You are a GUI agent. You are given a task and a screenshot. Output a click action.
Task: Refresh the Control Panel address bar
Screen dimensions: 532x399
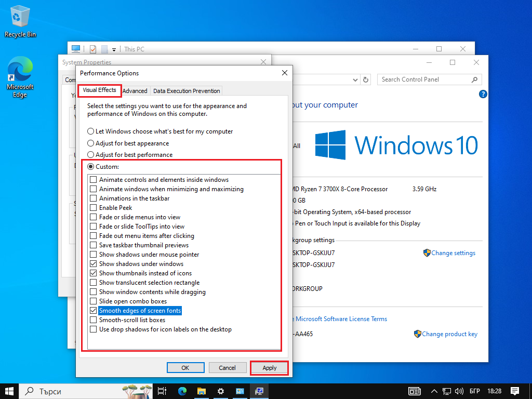[365, 79]
